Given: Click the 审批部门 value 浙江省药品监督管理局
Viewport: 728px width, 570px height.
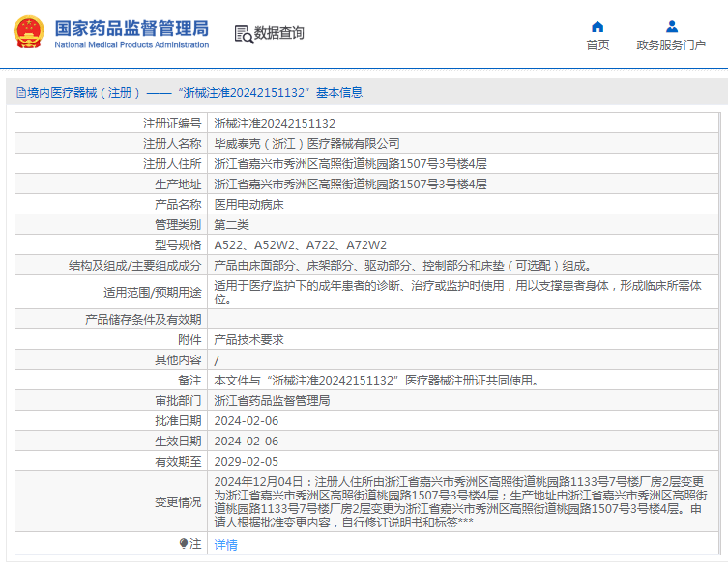Looking at the screenshot, I should click(272, 401).
